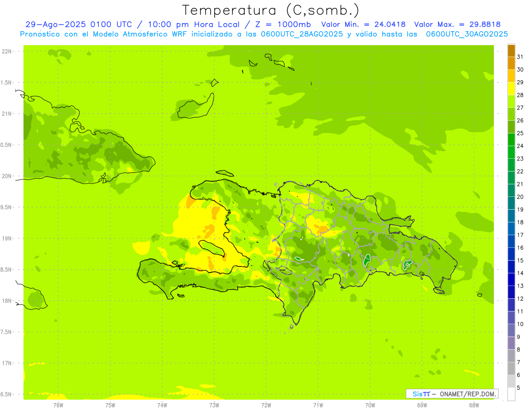Click the '0600UTC_30AGO2025' valid-until timestamp
The width and height of the screenshot is (532, 411).
coord(467,34)
